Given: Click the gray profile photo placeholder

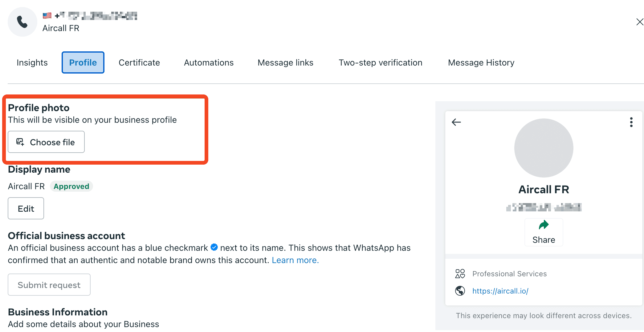Looking at the screenshot, I should pyautogui.click(x=544, y=148).
